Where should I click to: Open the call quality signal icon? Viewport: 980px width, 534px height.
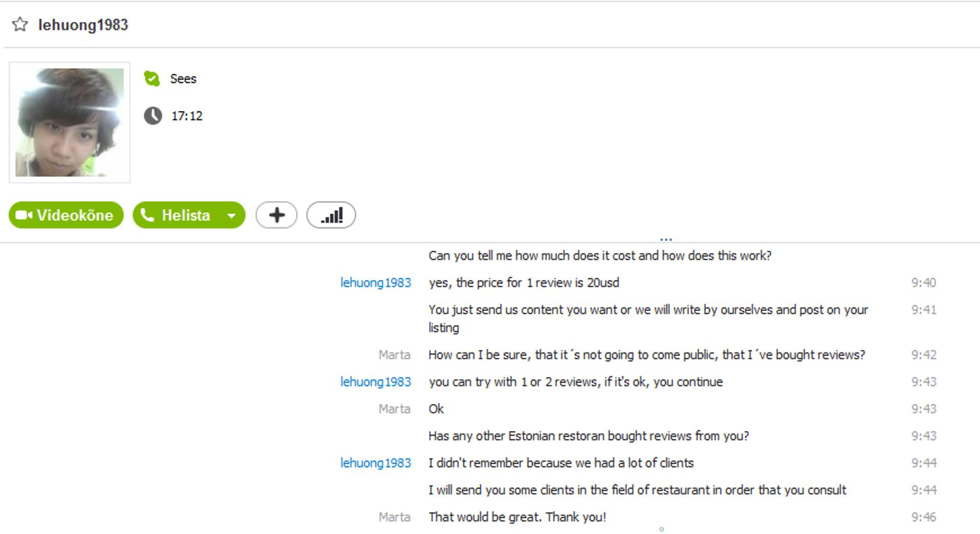point(331,215)
